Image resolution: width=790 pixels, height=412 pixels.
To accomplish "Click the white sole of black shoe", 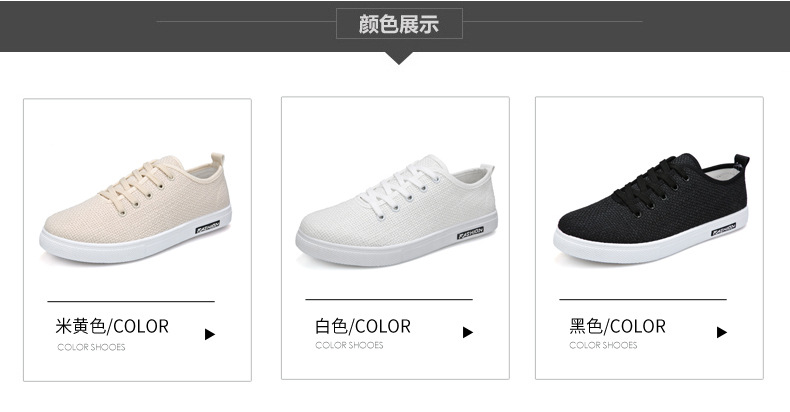I will (x=650, y=241).
